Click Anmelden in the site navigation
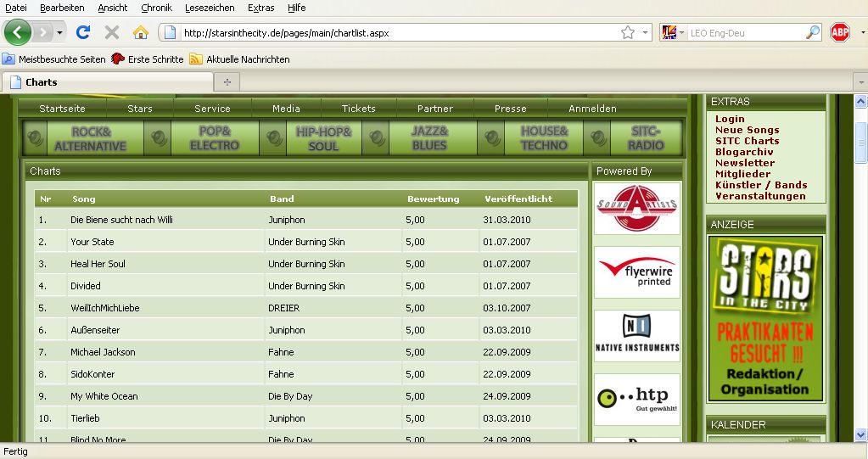The height and width of the screenshot is (459, 868). (x=592, y=109)
